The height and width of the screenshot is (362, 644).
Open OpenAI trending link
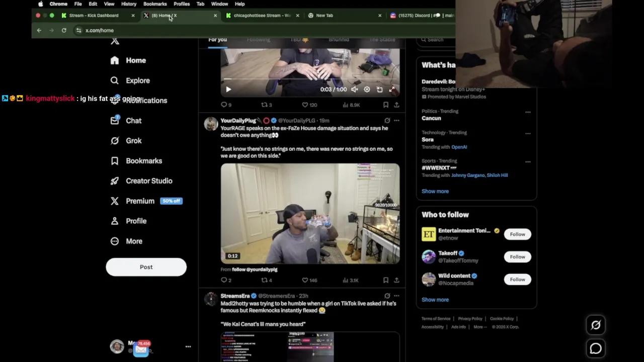click(459, 147)
